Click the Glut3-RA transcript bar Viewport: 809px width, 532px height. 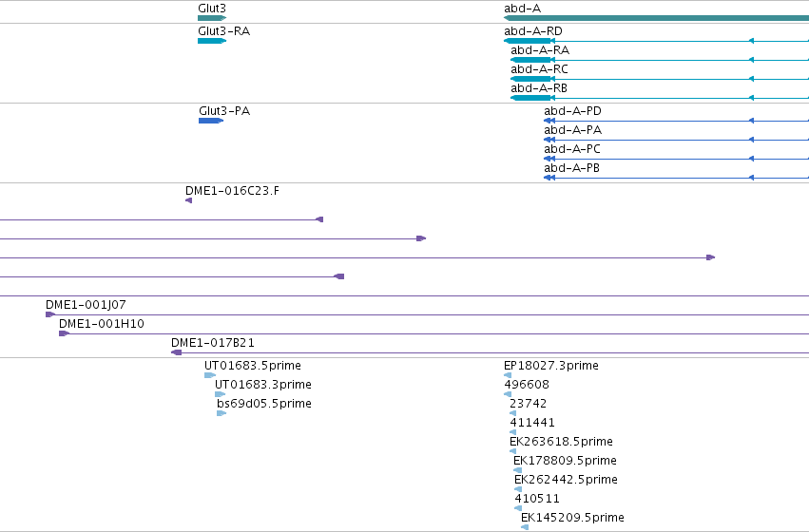212,41
